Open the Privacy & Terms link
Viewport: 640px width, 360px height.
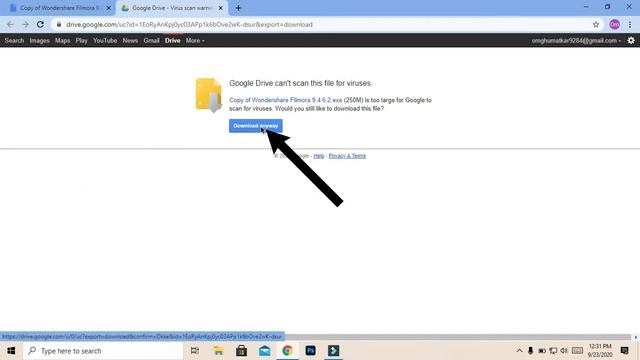(347, 156)
